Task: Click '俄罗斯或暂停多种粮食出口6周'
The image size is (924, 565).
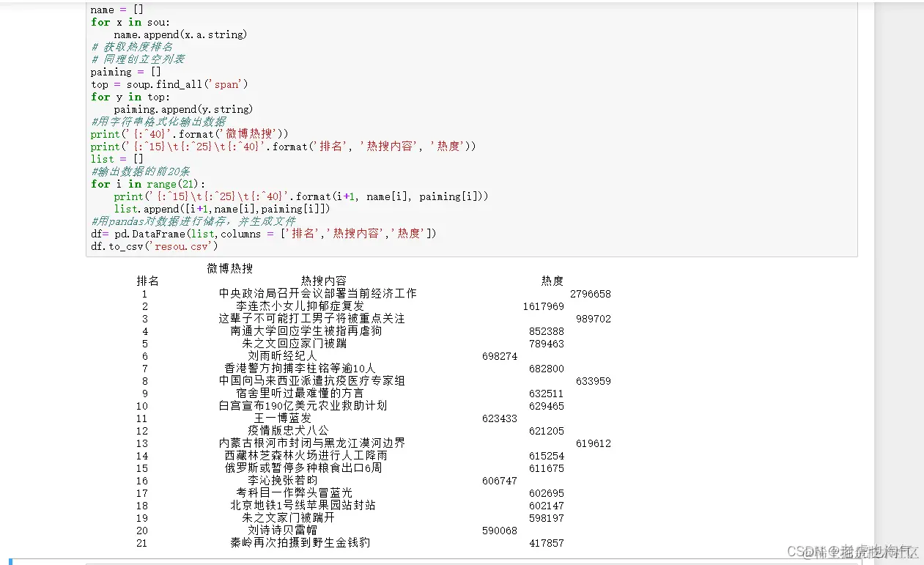Action: click(x=303, y=468)
